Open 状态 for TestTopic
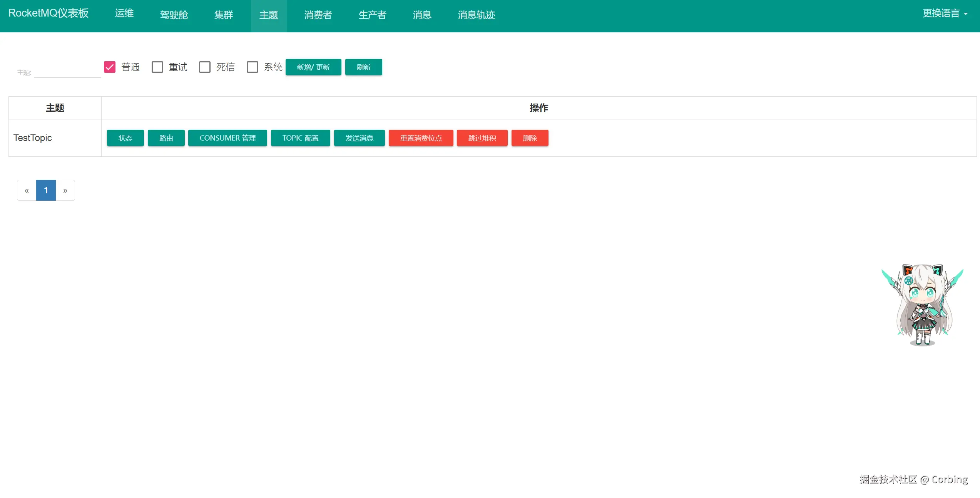This screenshot has height=498, width=980. tap(125, 138)
